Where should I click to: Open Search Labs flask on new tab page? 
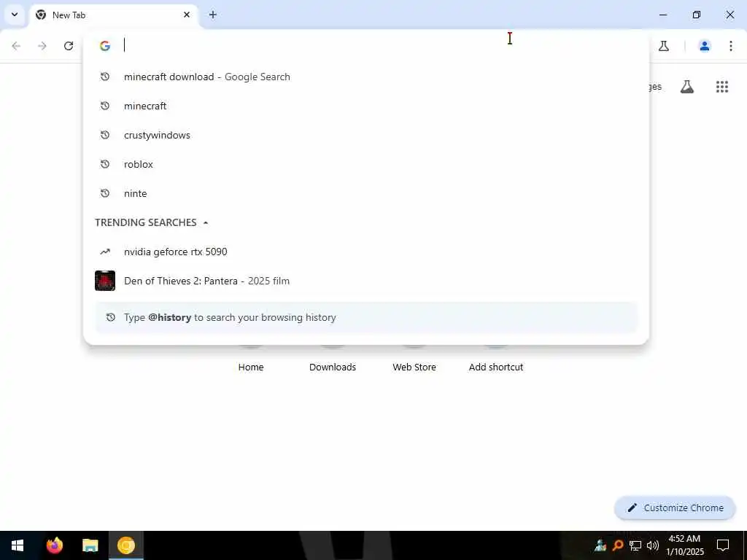point(687,87)
